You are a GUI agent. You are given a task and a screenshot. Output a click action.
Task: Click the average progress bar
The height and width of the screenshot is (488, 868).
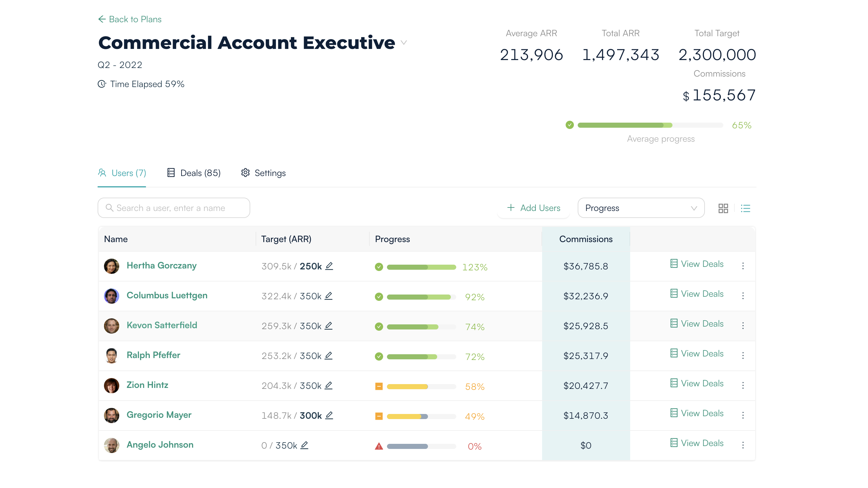[x=650, y=125]
